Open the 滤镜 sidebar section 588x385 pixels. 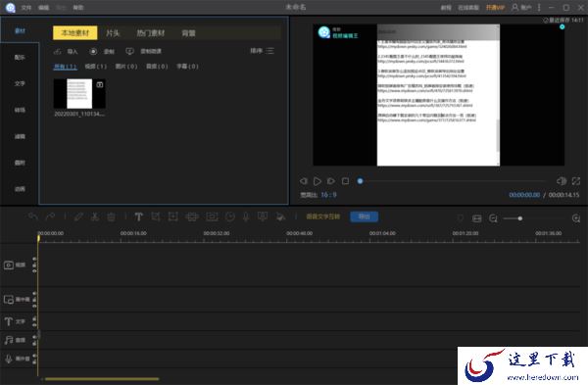20,136
